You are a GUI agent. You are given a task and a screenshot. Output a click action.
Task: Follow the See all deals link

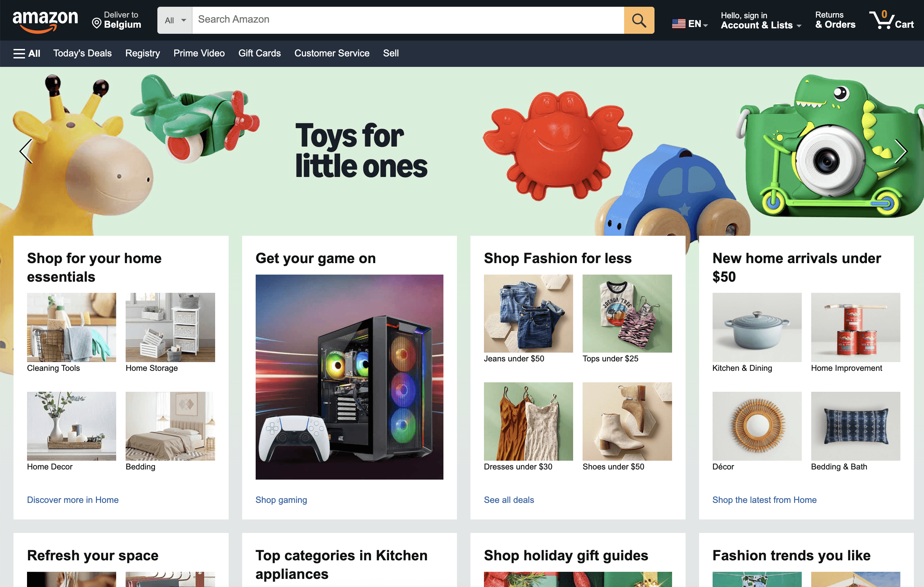tap(508, 500)
